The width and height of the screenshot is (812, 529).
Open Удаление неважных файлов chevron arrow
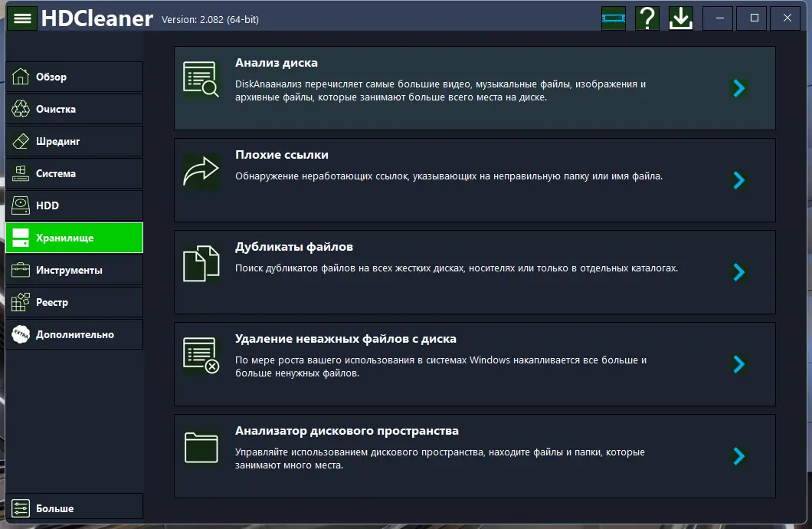(x=739, y=364)
